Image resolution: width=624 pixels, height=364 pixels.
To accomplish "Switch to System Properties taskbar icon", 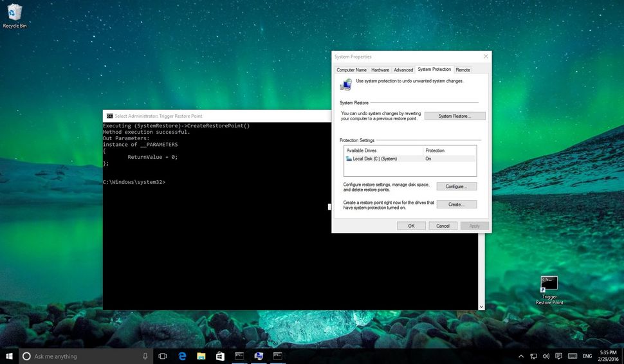I will point(258,356).
